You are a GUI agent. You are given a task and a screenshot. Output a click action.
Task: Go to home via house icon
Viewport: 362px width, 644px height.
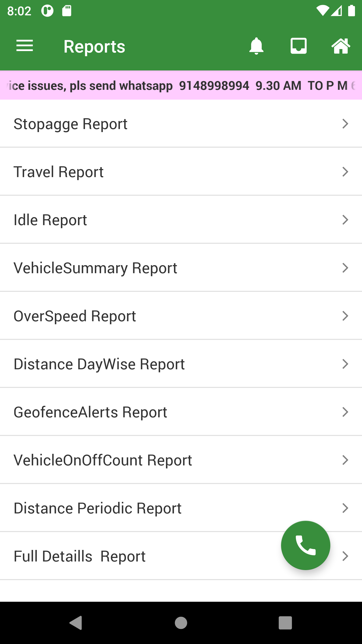coord(341,46)
